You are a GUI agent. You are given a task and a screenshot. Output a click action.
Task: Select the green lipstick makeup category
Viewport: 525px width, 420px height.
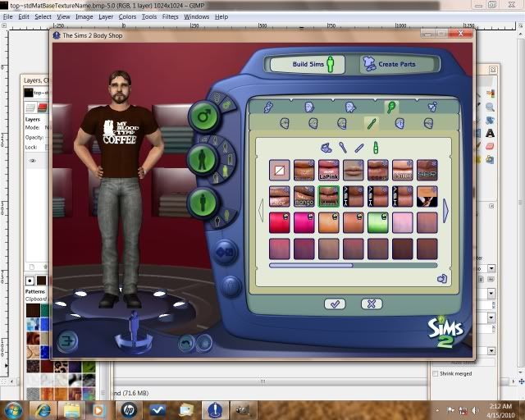click(376, 148)
